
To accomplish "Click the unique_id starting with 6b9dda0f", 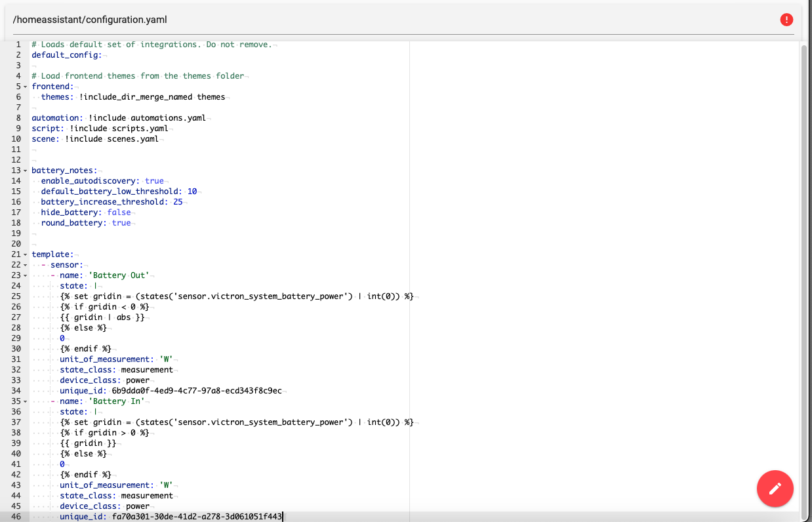I will 196,391.
